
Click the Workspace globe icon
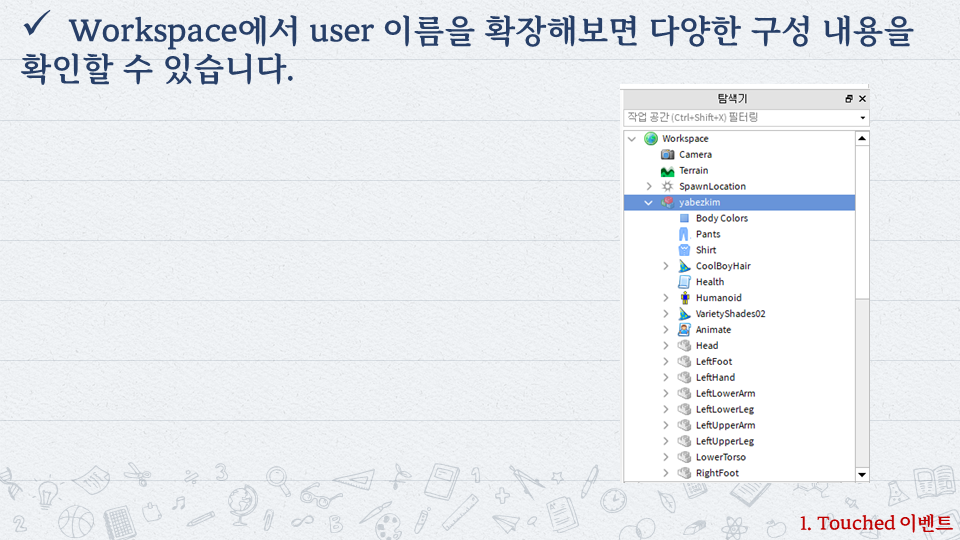(651, 138)
